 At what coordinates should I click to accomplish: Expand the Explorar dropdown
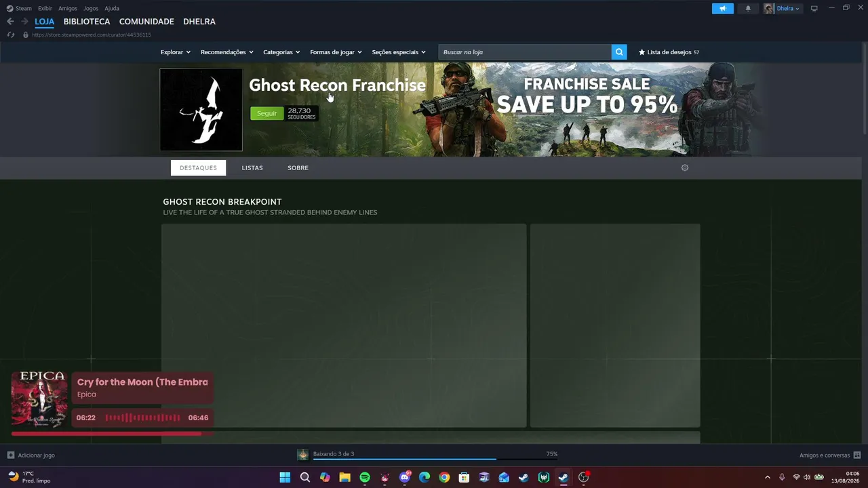176,52
